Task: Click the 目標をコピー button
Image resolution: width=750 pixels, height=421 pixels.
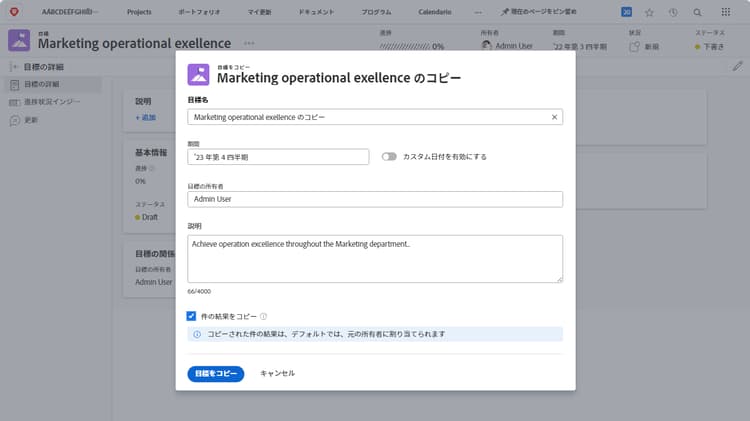Action: point(216,374)
